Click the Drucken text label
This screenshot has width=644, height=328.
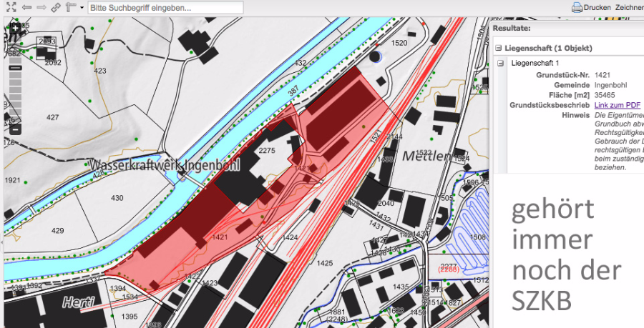click(x=597, y=8)
